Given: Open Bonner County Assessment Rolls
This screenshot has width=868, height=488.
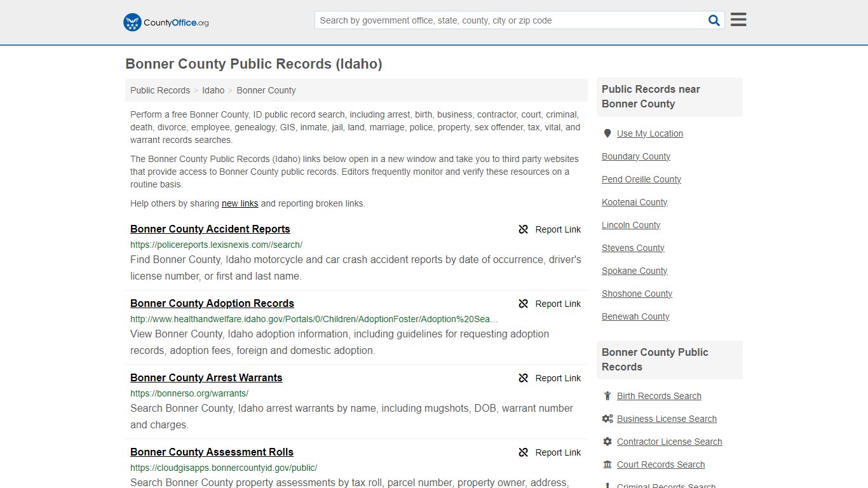Looking at the screenshot, I should pyautogui.click(x=212, y=452).
